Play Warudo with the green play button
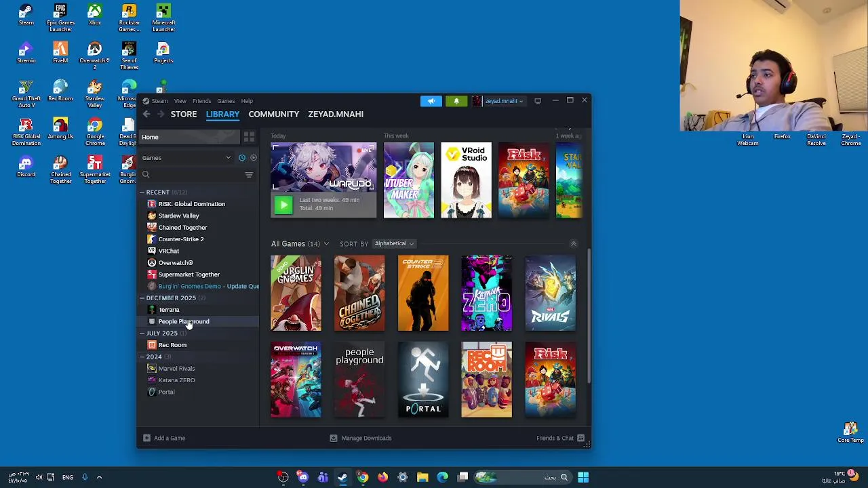The width and height of the screenshot is (868, 488). pyautogui.click(x=283, y=204)
